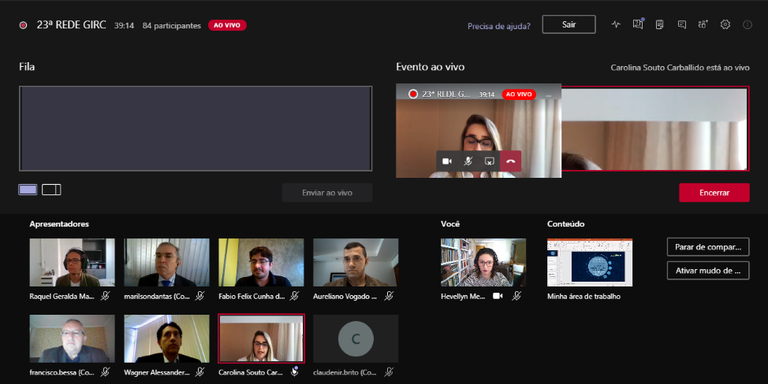Show the participants panel icon
Viewport: 768px width, 384px height.
point(703,24)
